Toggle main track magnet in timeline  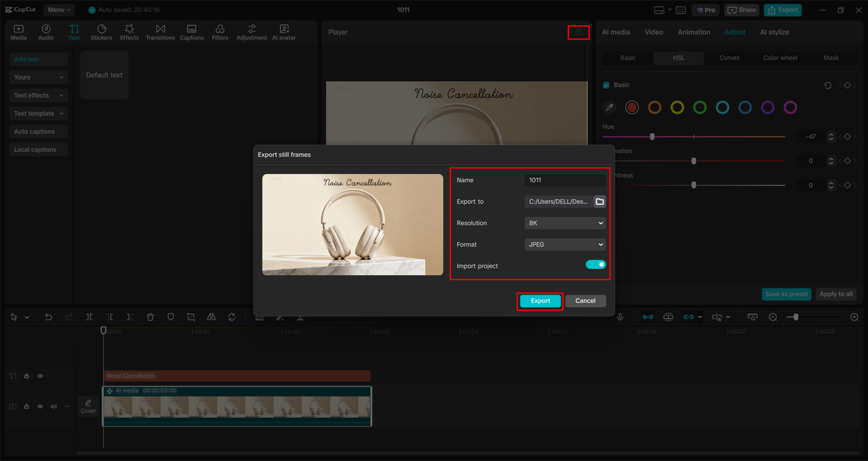648,317
